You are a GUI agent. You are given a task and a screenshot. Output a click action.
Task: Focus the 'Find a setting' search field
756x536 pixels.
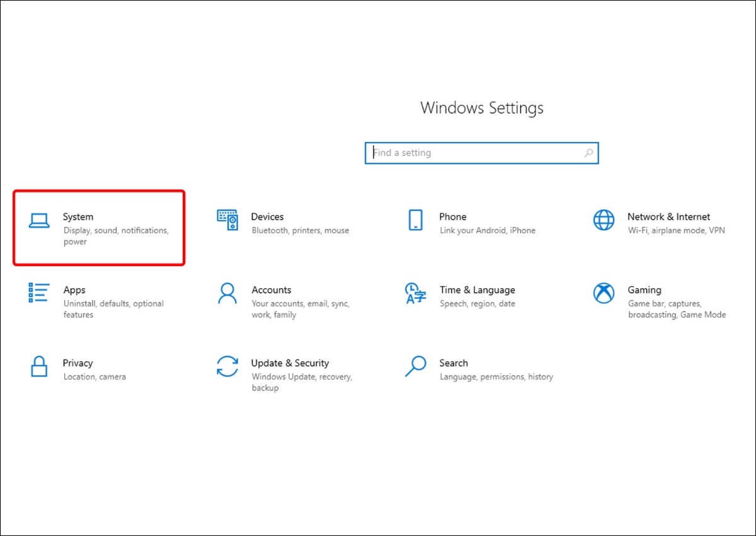(481, 153)
